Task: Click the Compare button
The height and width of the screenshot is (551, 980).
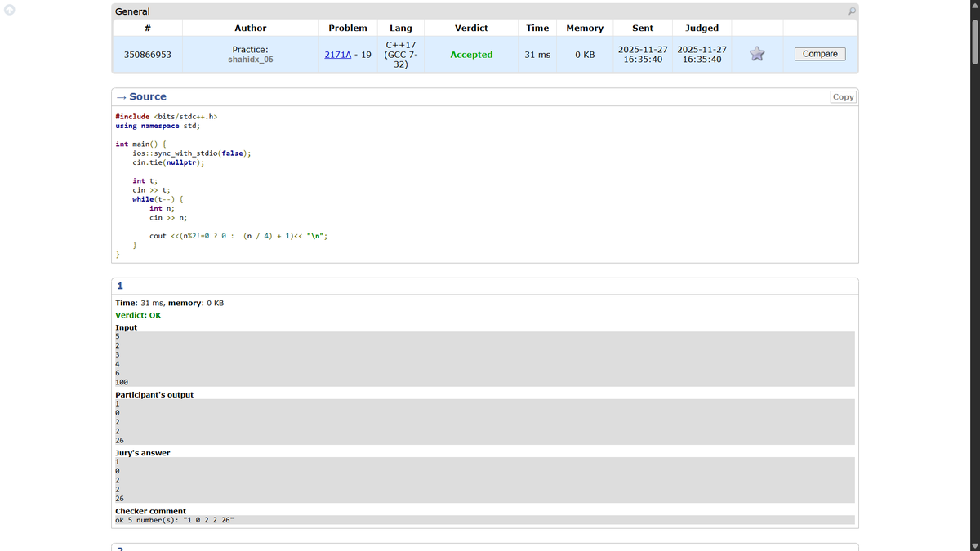Action: point(819,54)
